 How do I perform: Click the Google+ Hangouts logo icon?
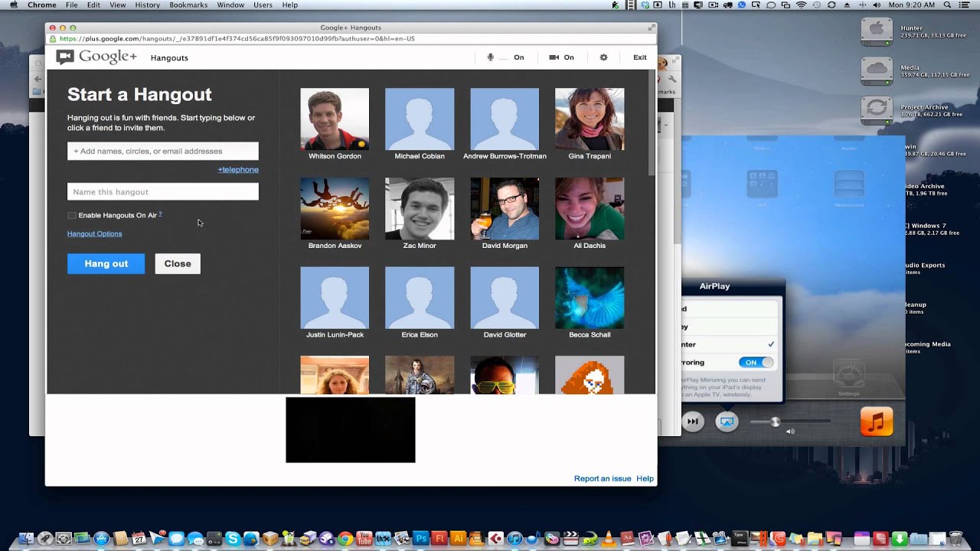(x=65, y=57)
